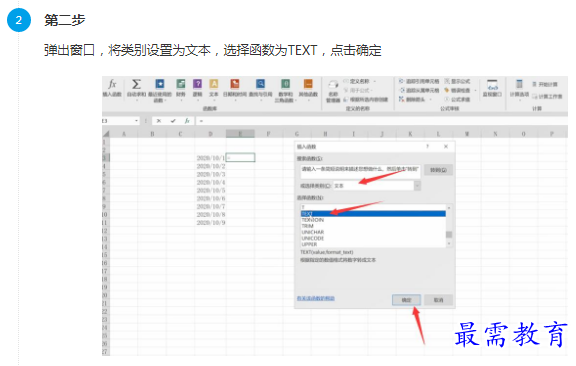
Task: Click function list scrollbar up arrow
Action: [x=449, y=208]
